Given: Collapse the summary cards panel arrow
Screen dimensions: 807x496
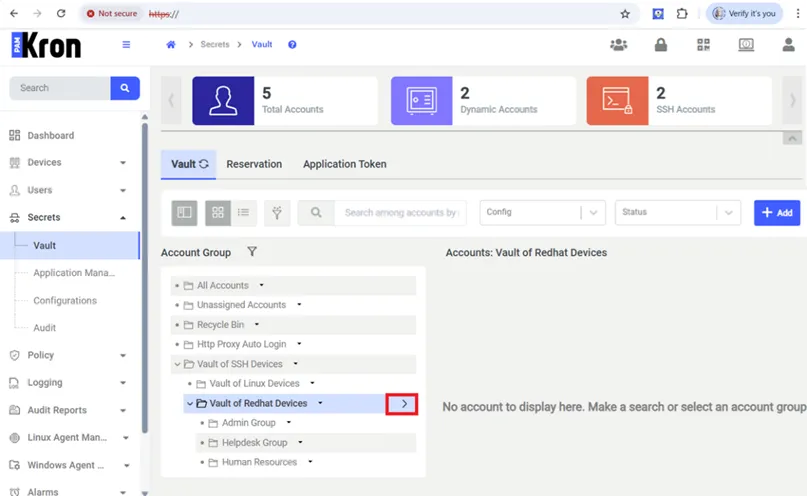Looking at the screenshot, I should [x=792, y=138].
